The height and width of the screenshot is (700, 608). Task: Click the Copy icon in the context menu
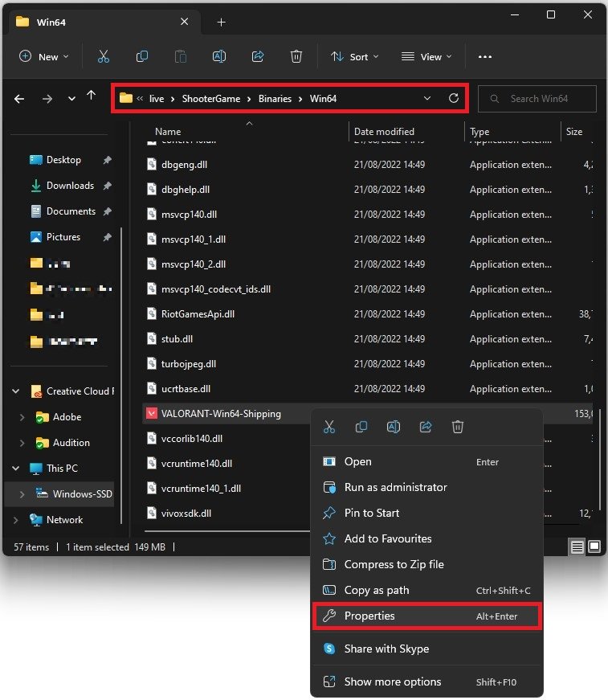pyautogui.click(x=361, y=427)
